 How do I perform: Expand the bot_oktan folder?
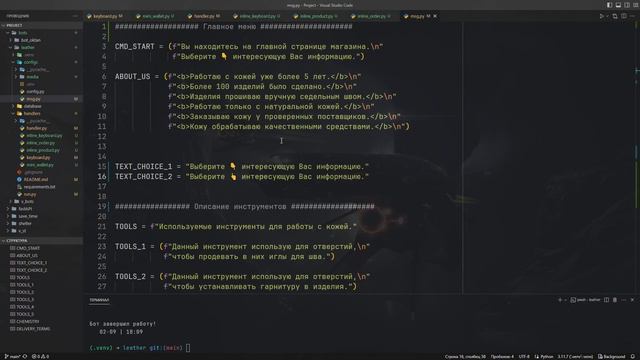[41, 40]
